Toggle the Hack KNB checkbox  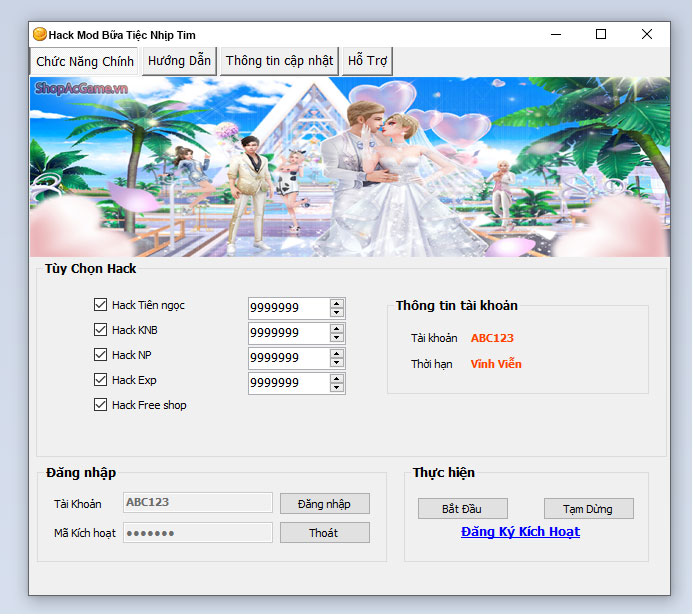[100, 330]
